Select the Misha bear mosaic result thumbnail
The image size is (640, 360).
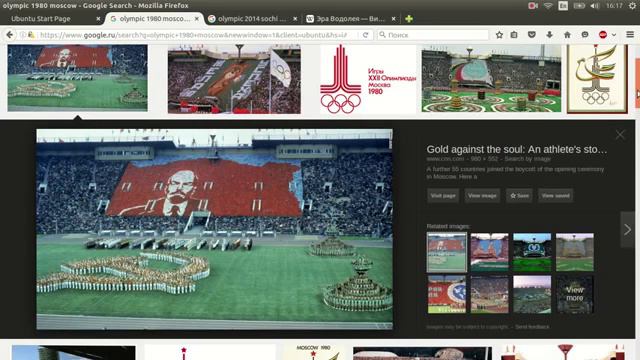234,79
